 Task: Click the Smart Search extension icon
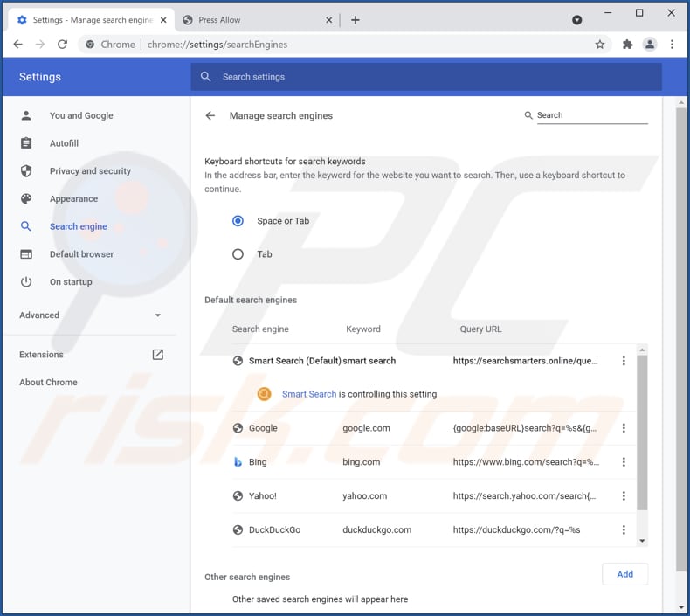coord(264,394)
